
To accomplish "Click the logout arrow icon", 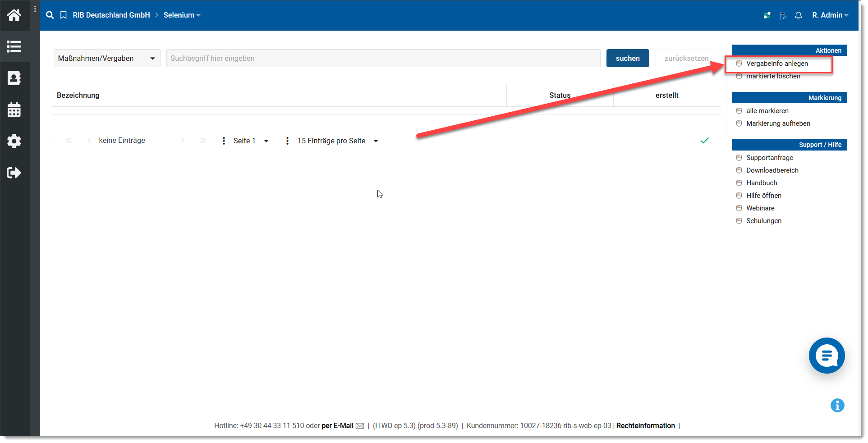I will coord(14,173).
